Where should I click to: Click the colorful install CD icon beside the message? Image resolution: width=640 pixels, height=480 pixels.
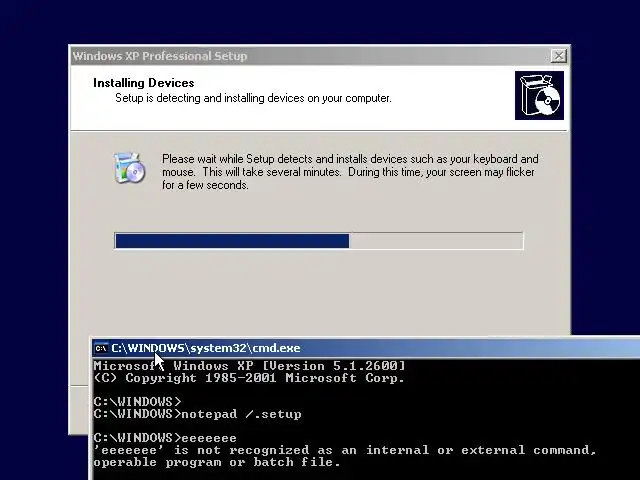(x=129, y=167)
